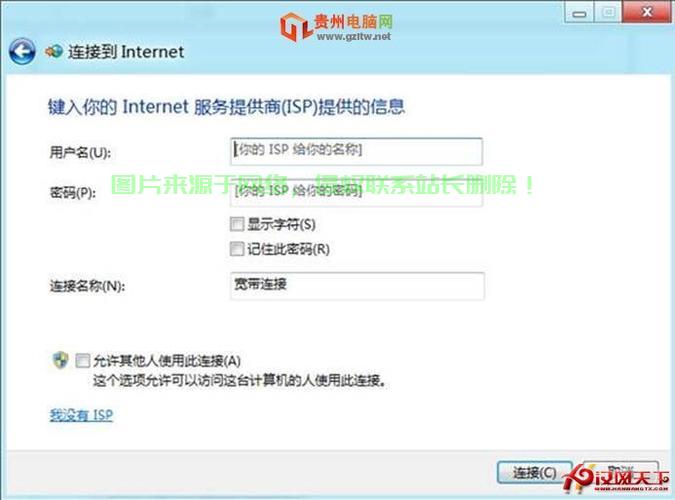Image resolution: width=675 pixels, height=500 pixels.
Task: Close the 连接到 Internet window
Action: point(647,12)
